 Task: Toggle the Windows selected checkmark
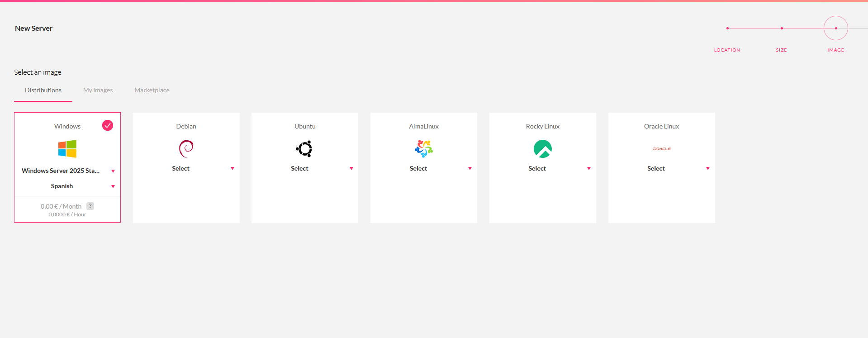pyautogui.click(x=108, y=125)
